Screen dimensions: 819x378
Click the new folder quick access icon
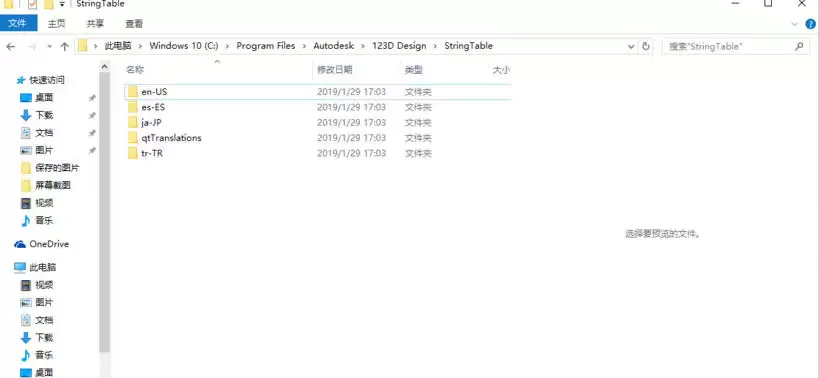pos(49,4)
